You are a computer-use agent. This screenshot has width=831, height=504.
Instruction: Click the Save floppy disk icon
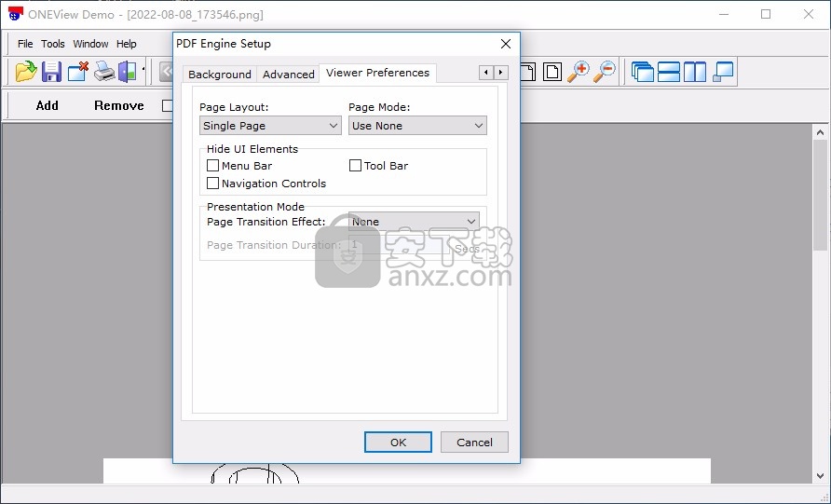click(x=51, y=72)
